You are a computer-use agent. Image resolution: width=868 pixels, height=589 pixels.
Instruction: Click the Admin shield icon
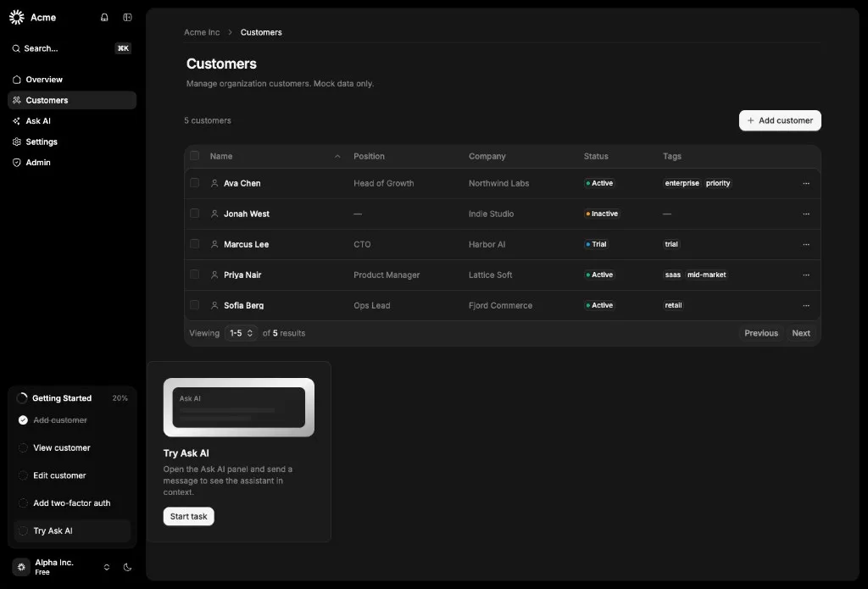17,163
